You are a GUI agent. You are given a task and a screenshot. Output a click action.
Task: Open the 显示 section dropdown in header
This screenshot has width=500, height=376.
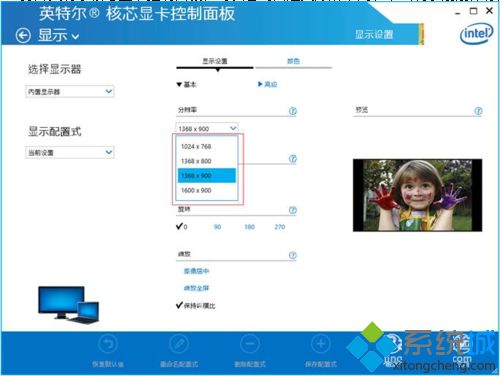(x=59, y=35)
